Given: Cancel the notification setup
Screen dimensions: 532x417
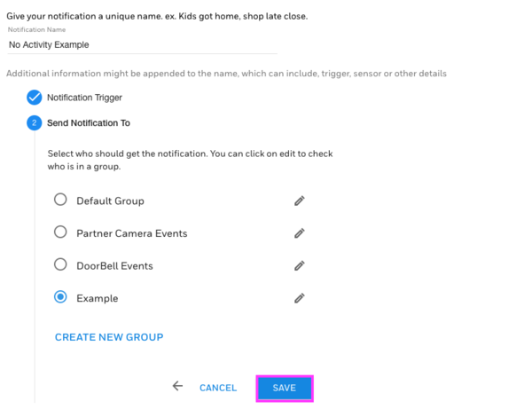Looking at the screenshot, I should click(218, 388).
